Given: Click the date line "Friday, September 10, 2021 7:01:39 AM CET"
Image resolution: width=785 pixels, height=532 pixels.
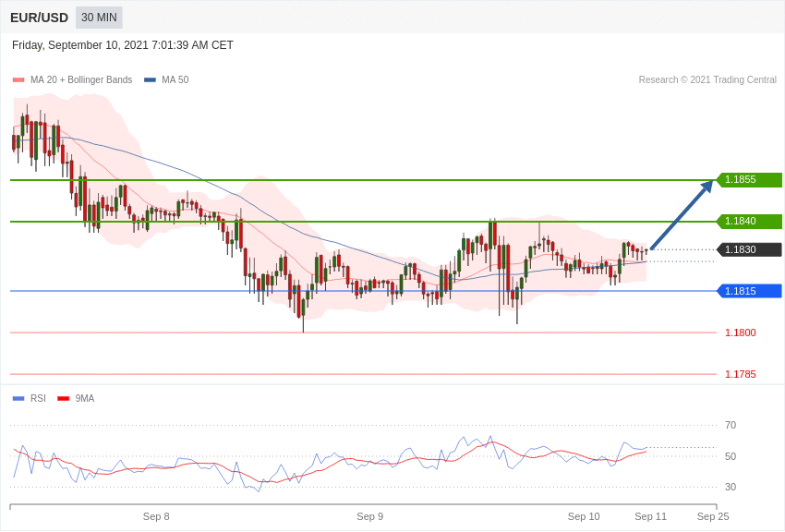Looking at the screenshot, I should point(123,45).
